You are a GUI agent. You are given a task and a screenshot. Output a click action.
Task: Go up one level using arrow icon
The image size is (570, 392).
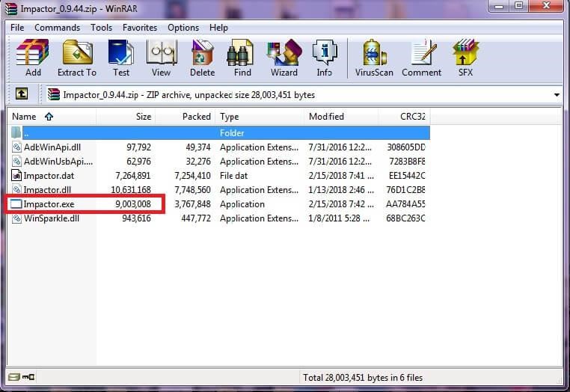coord(22,94)
